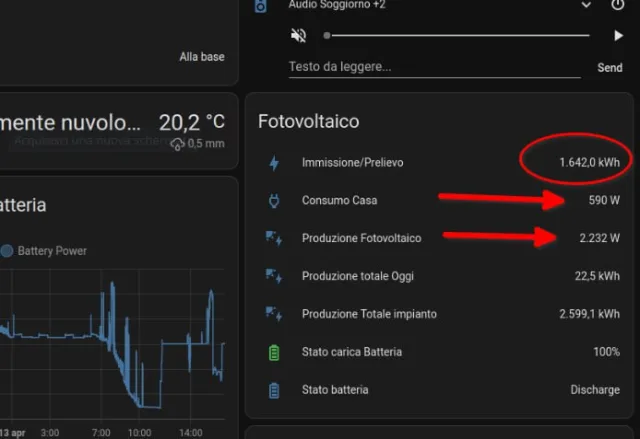Click the green battery icon for Stato carica Batteria
The width and height of the screenshot is (640, 439).
point(274,352)
